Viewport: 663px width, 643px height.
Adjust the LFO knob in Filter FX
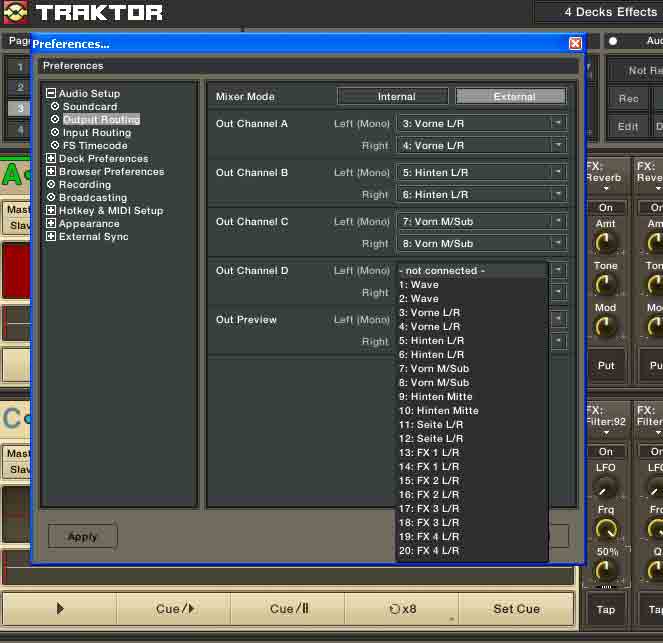(x=605, y=487)
